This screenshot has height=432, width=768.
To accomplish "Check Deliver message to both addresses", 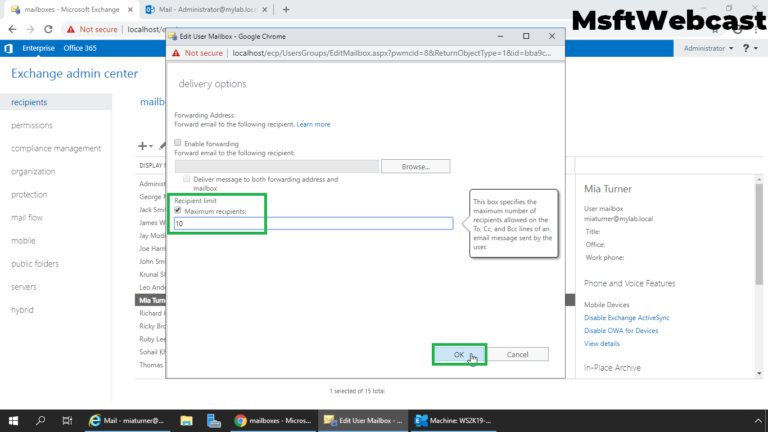I will point(187,179).
